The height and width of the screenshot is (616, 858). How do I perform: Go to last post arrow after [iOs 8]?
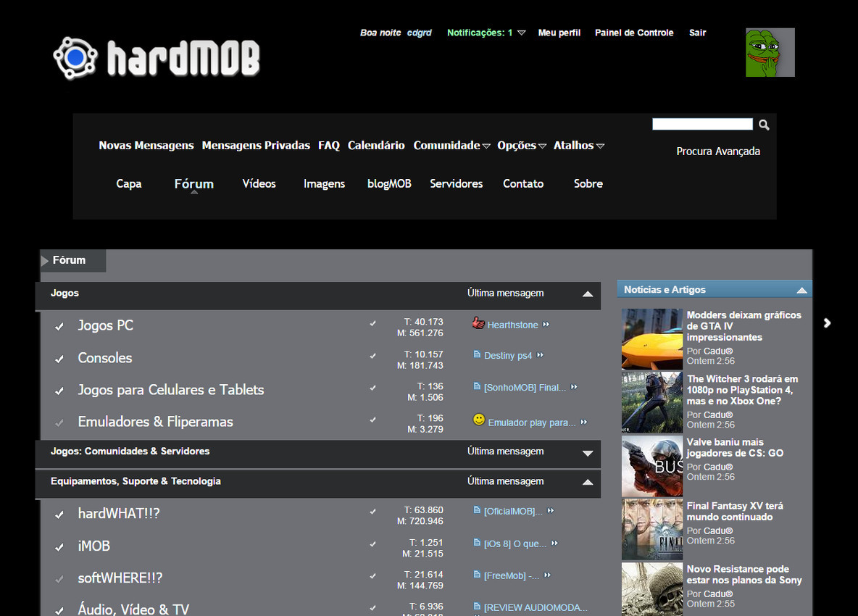tap(555, 544)
